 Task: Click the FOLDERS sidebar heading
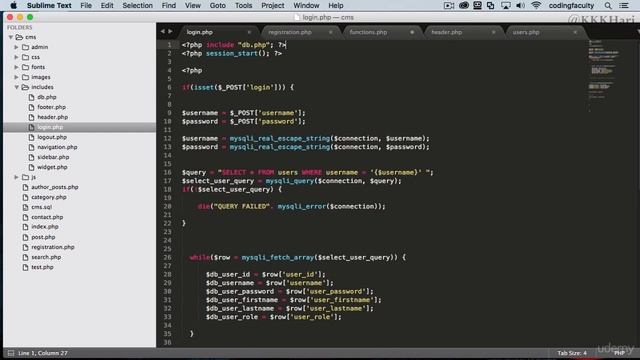pyautogui.click(x=19, y=27)
